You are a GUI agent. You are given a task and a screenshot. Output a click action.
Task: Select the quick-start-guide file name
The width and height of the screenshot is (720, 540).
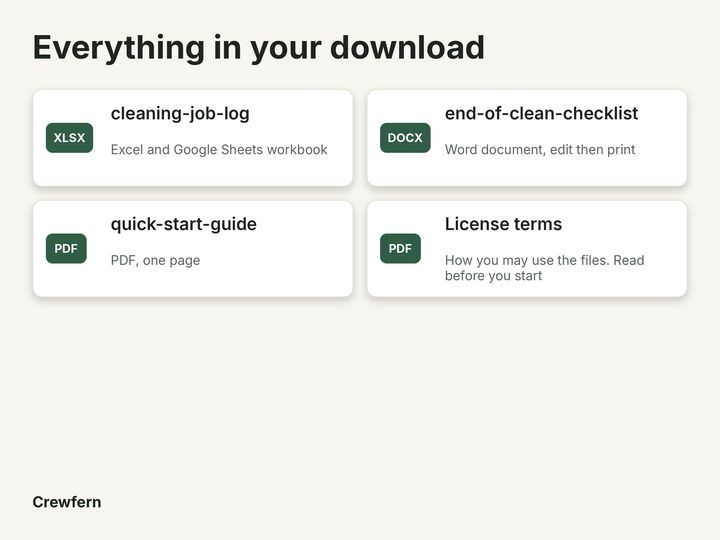pos(184,224)
